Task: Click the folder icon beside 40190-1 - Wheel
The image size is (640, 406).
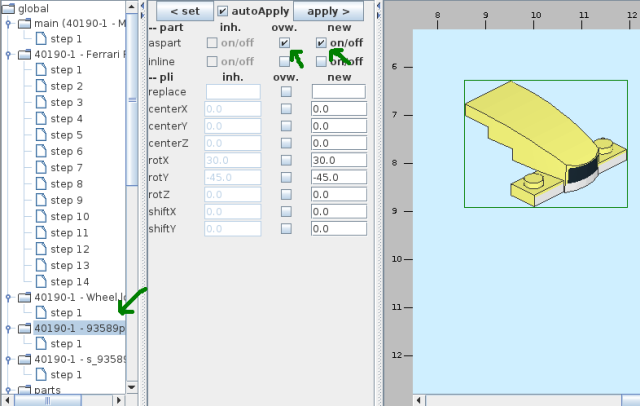Action: [x=24, y=297]
